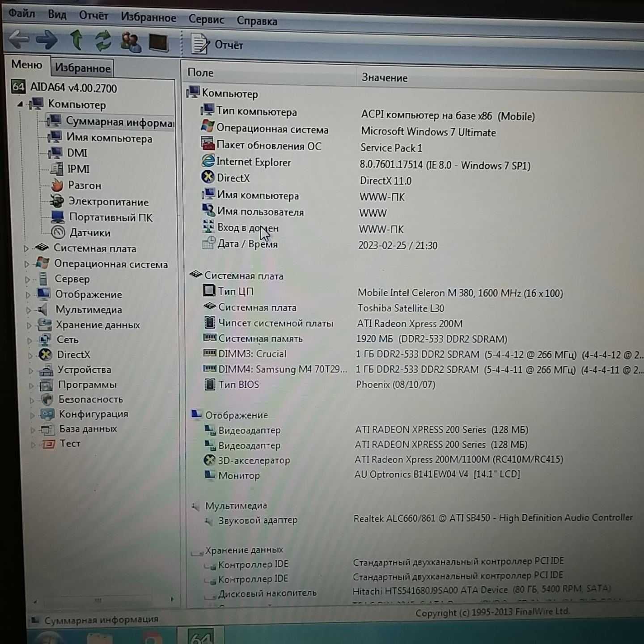Screen dimensions: 644x644
Task: Click the tree panel horizontal scrollbar right arrow
Action: coord(172,599)
